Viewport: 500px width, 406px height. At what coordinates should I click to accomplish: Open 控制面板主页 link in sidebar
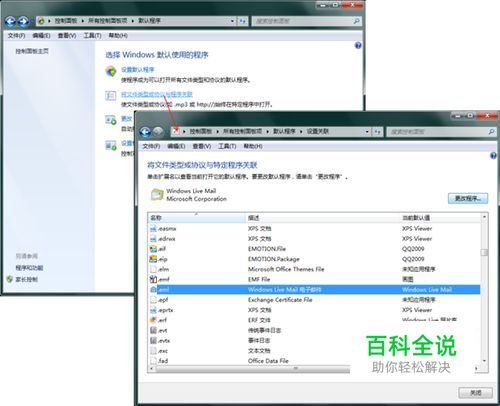click(x=32, y=51)
